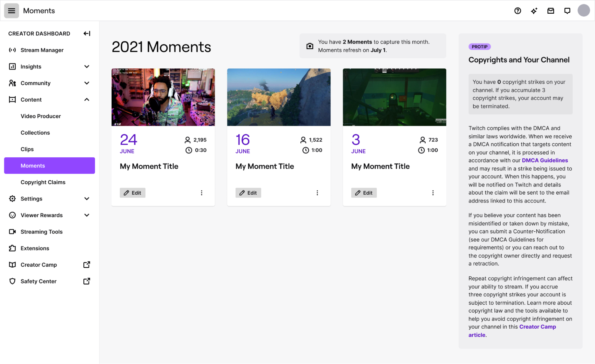Screen dimensions: 595x364
Task: Open Safety Center external link
Action: tap(38, 281)
